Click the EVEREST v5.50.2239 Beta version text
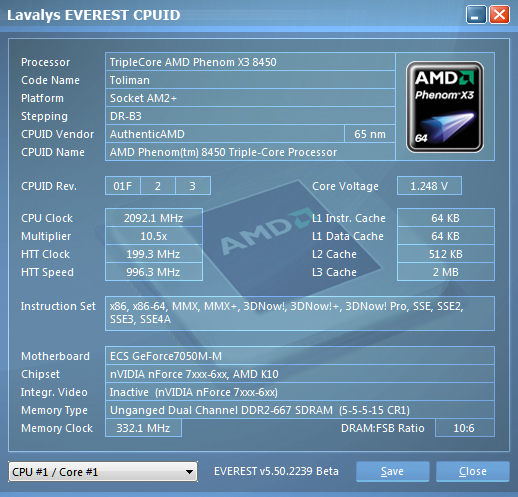Viewport: 518px width, 497px height. [x=276, y=471]
